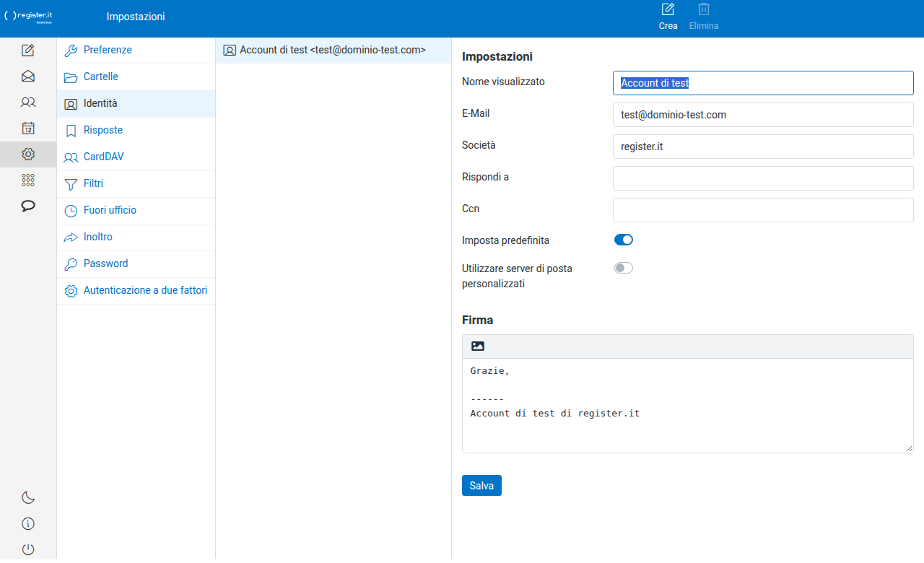Click the E-Mail input field

tap(763, 115)
